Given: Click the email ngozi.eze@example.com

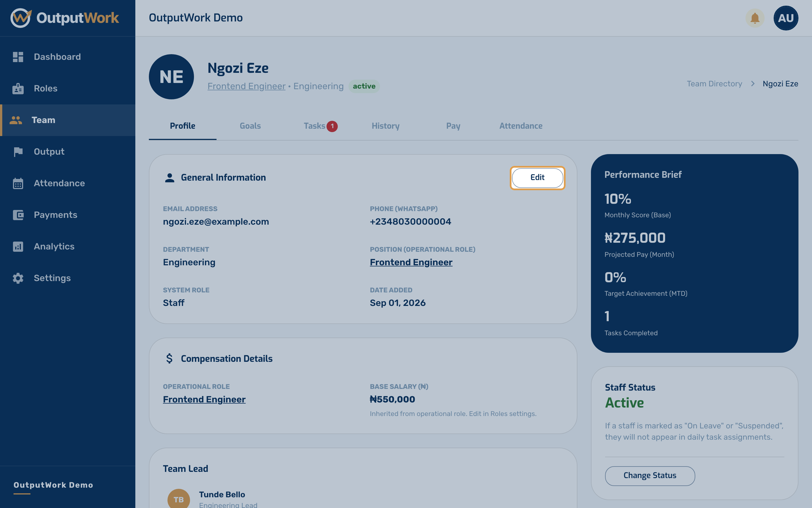Looking at the screenshot, I should click(216, 222).
